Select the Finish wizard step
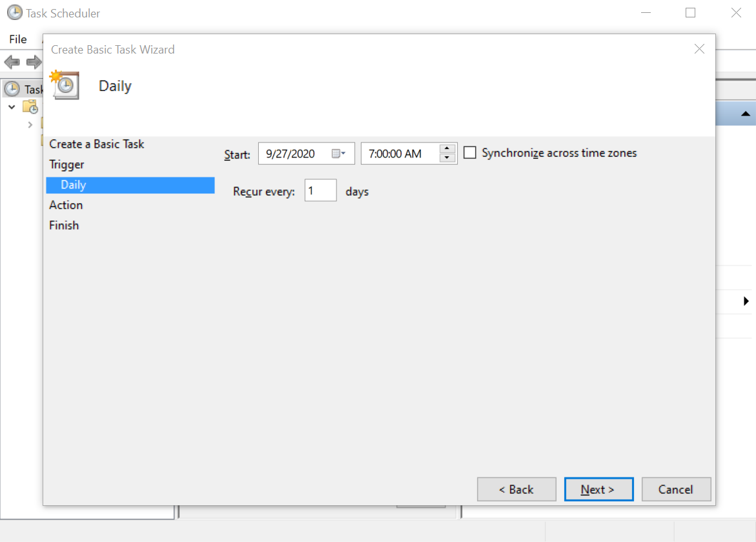 tap(64, 225)
